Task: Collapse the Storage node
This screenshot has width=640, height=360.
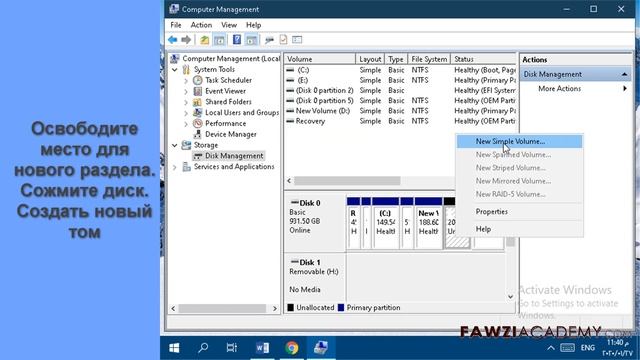Action: (175, 145)
